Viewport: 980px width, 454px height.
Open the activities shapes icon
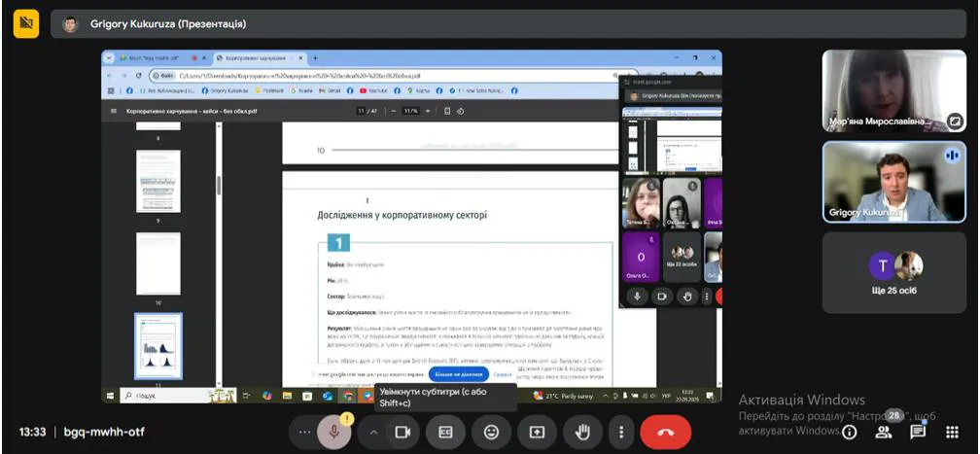(950, 432)
